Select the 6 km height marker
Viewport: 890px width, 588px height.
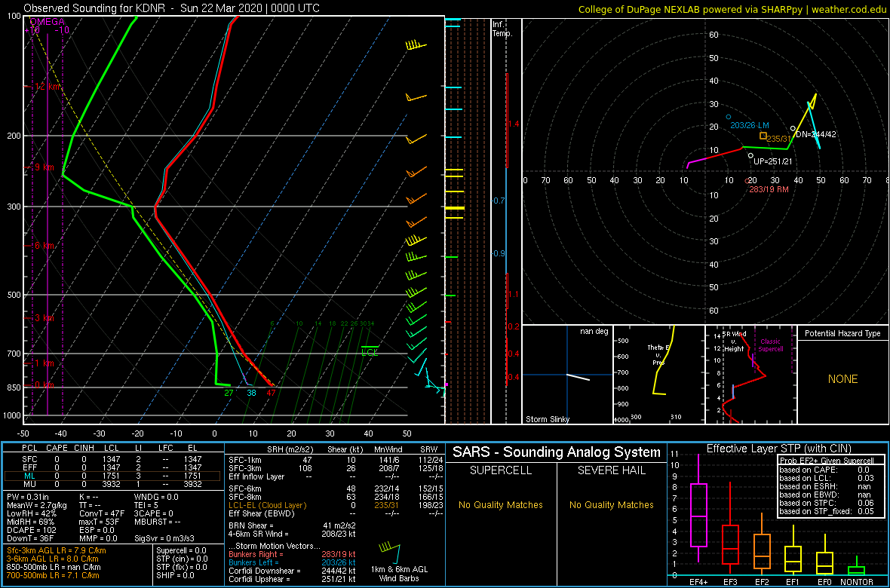point(45,246)
